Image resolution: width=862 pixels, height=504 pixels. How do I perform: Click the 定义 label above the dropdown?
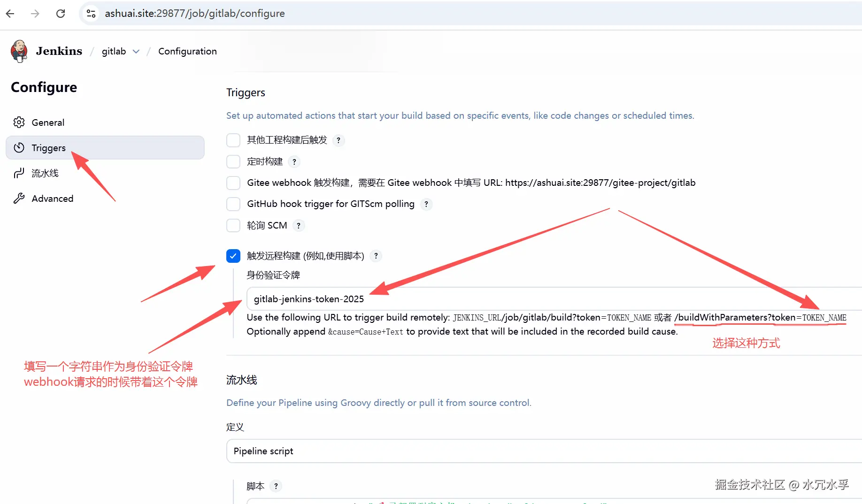coord(235,427)
